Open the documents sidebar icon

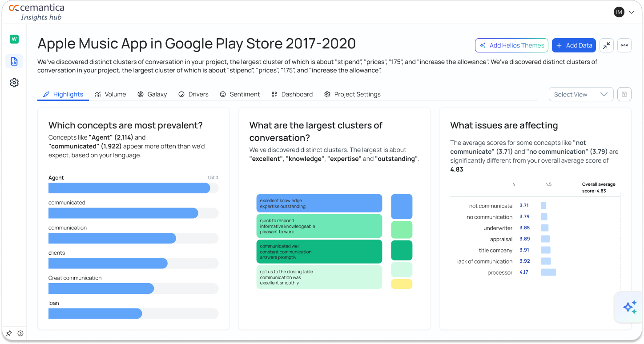pos(14,61)
